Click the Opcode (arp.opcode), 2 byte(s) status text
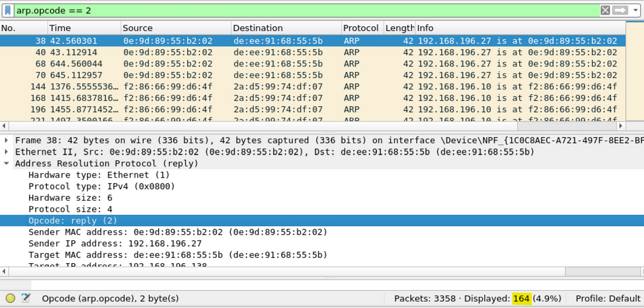This screenshot has height=308, width=644. click(x=110, y=298)
